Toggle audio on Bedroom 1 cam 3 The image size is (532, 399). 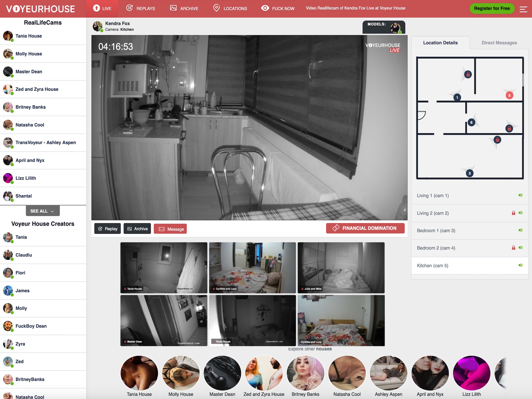pyautogui.click(x=521, y=230)
